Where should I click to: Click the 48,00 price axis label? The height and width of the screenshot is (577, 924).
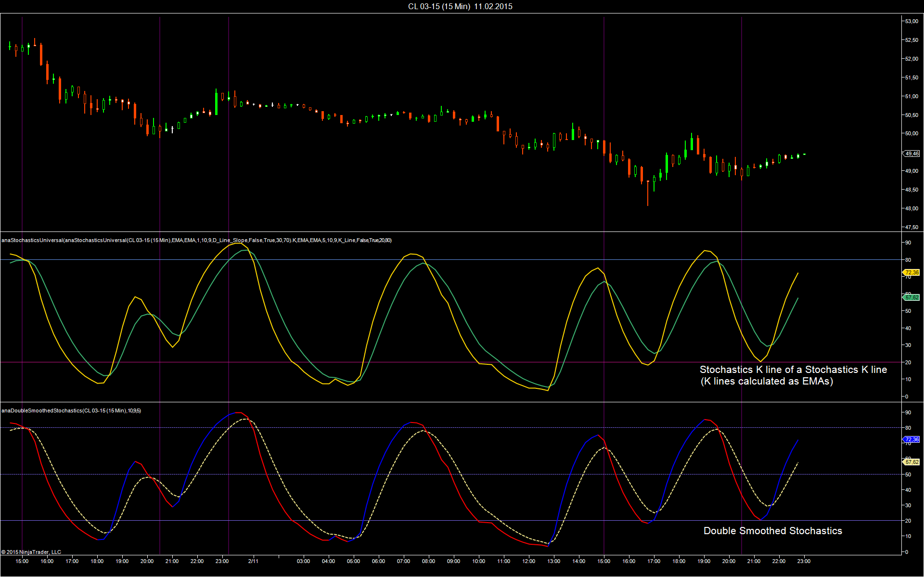click(911, 208)
